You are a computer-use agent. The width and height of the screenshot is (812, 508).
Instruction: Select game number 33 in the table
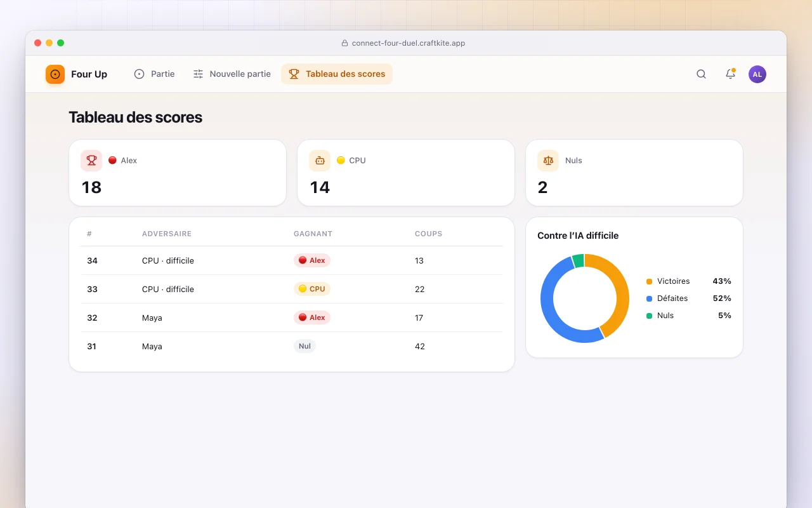click(92, 289)
